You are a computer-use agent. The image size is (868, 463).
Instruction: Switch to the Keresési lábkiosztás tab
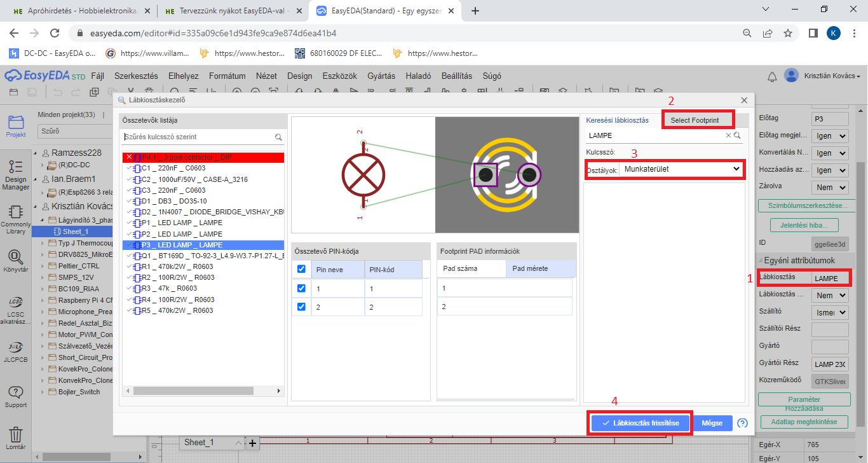pyautogui.click(x=617, y=120)
